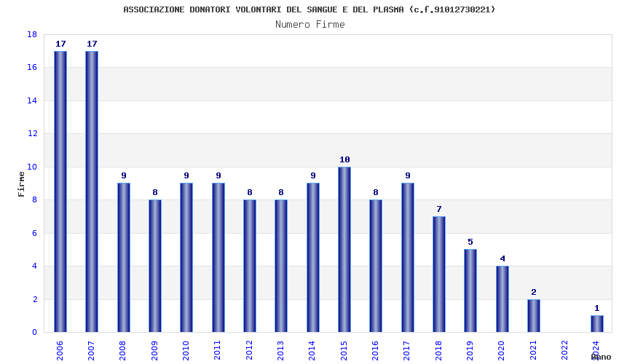Click the x-axis year label 2018
The height and width of the screenshot is (364, 619).
click(438, 351)
